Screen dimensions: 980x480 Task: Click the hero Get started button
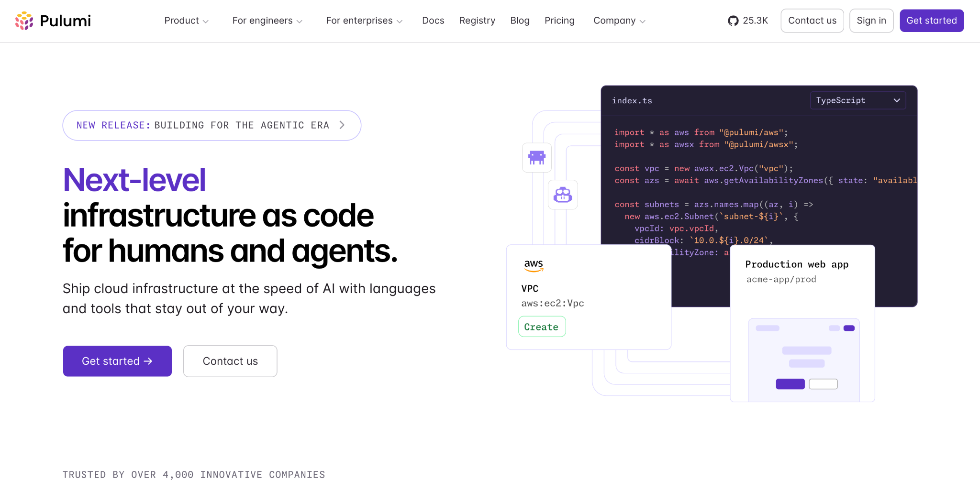117,361
